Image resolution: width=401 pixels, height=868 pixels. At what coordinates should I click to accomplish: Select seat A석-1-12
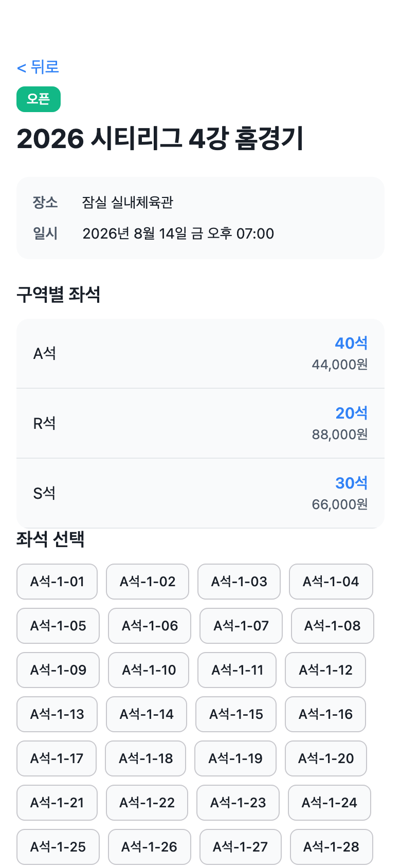[325, 670]
